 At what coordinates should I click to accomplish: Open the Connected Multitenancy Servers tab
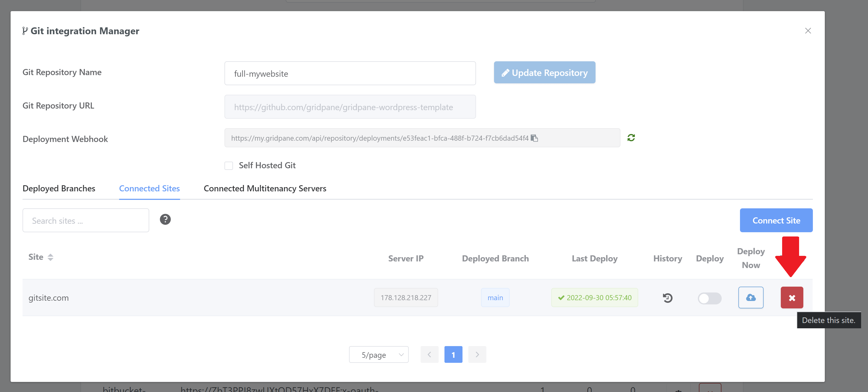pos(265,189)
